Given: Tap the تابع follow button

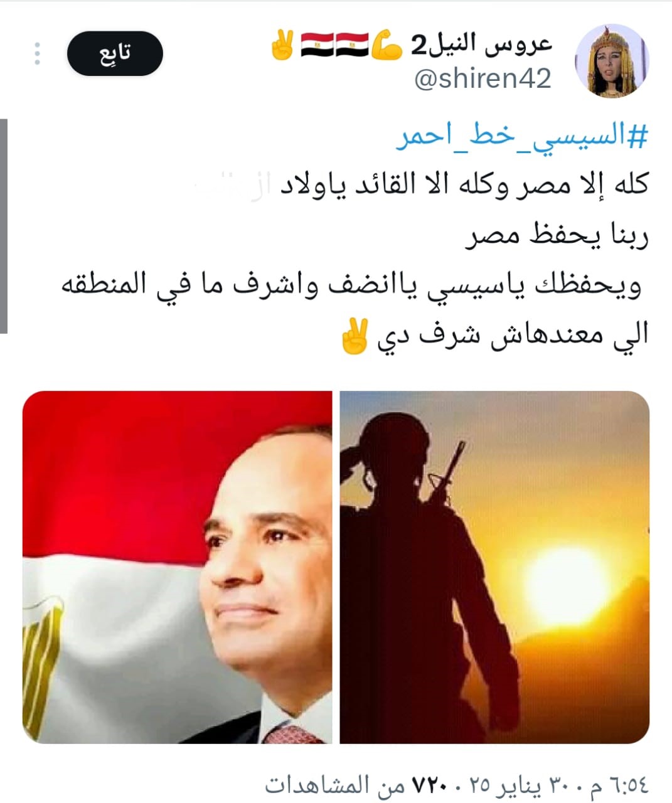Looking at the screenshot, I should (115, 53).
